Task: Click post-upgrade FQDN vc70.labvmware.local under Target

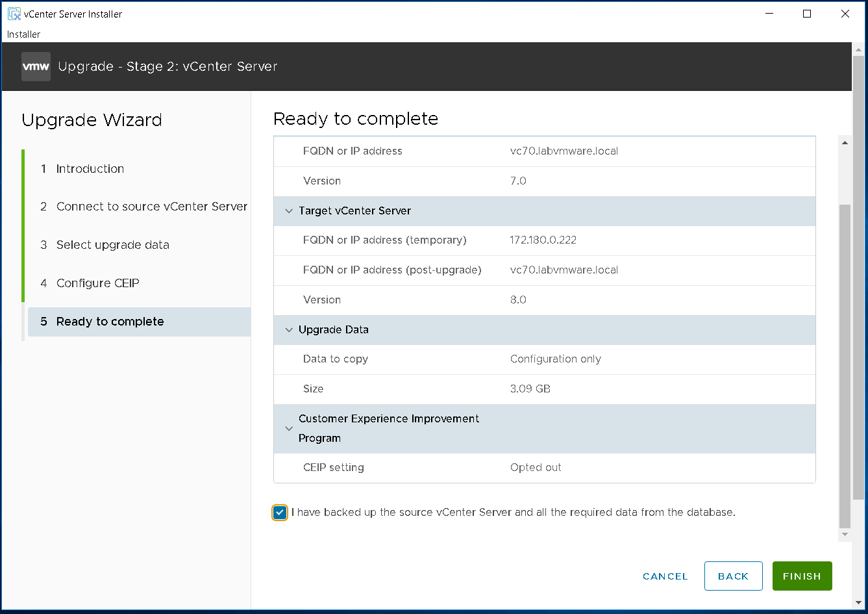Action: point(564,270)
